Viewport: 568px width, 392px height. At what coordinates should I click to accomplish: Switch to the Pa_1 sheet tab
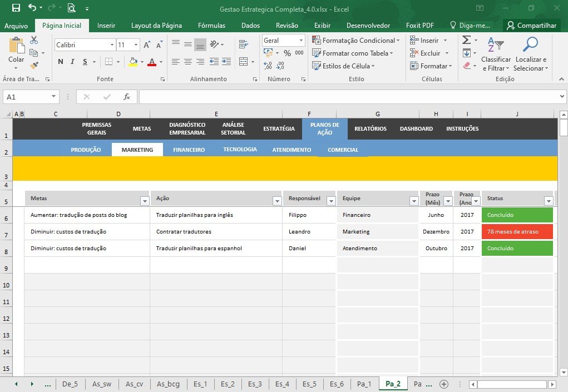pos(364,384)
